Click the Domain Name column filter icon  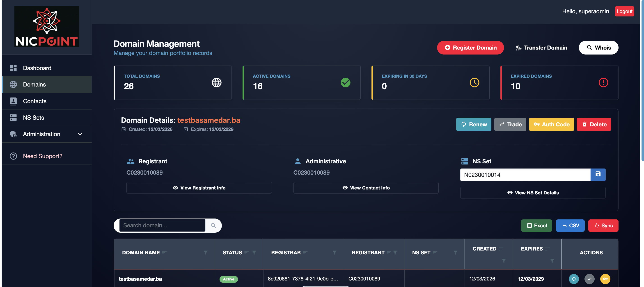[x=206, y=252]
